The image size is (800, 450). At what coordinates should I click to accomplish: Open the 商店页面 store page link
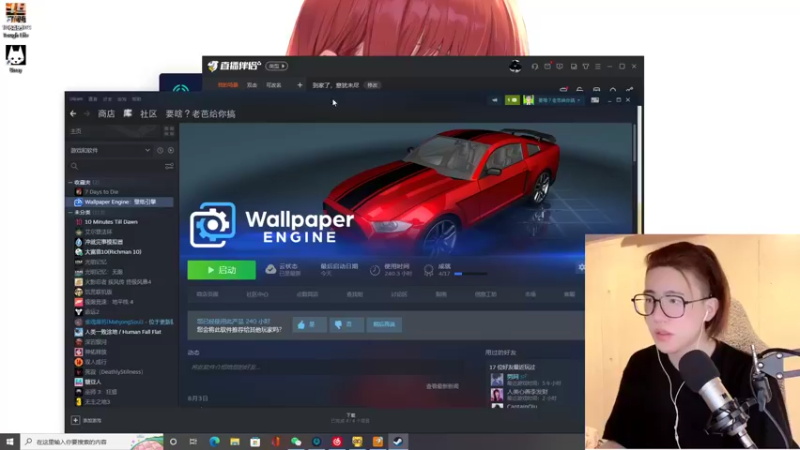(207, 294)
